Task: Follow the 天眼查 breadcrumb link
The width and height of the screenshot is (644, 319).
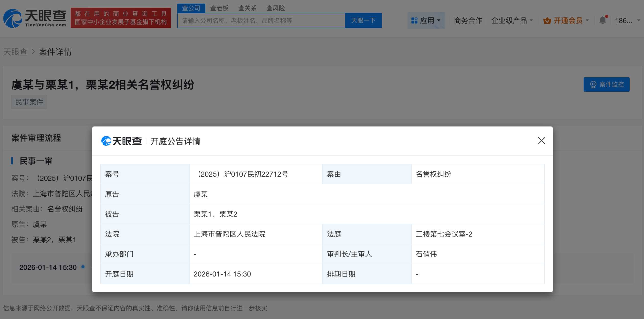Action: 15,52
